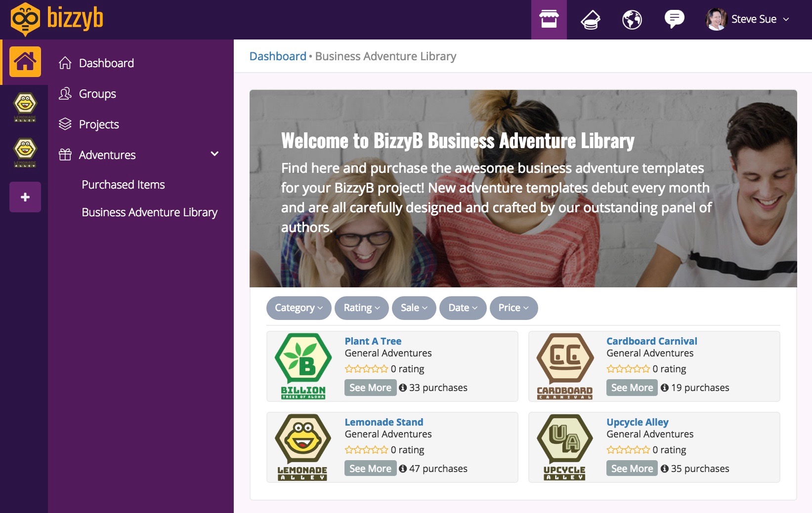Image resolution: width=812 pixels, height=513 pixels.
Task: Click See More for Cardboard Carnival
Action: pos(632,388)
